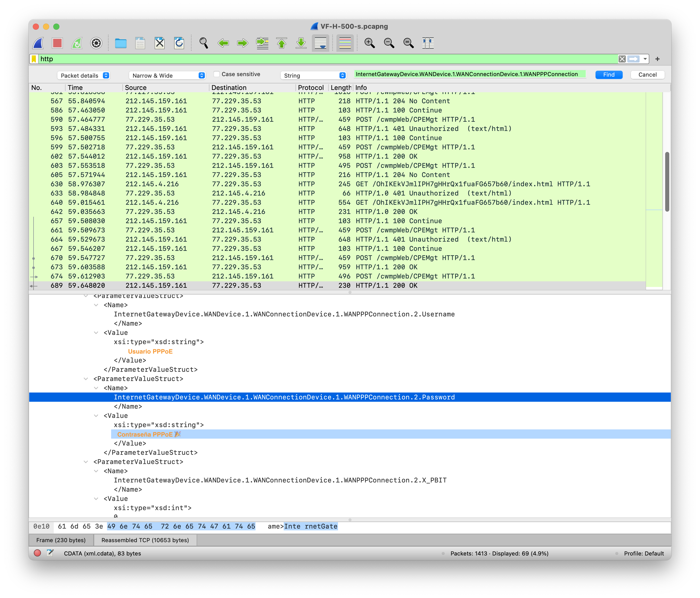This screenshot has width=700, height=598.
Task: Zoom in the packet text
Action: (369, 43)
